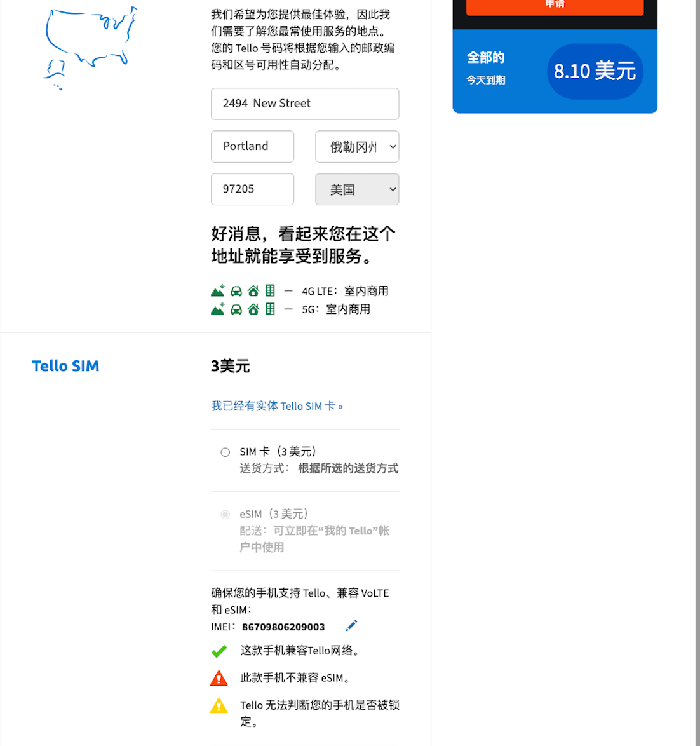
Task: Click the mountain coverage icon on the 4G LTE row
Action: (x=217, y=290)
